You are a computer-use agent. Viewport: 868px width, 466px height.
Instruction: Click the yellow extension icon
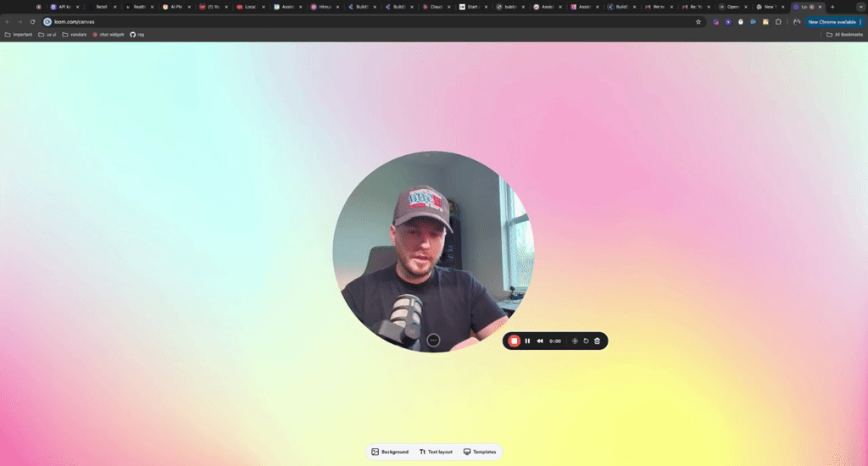pos(765,21)
